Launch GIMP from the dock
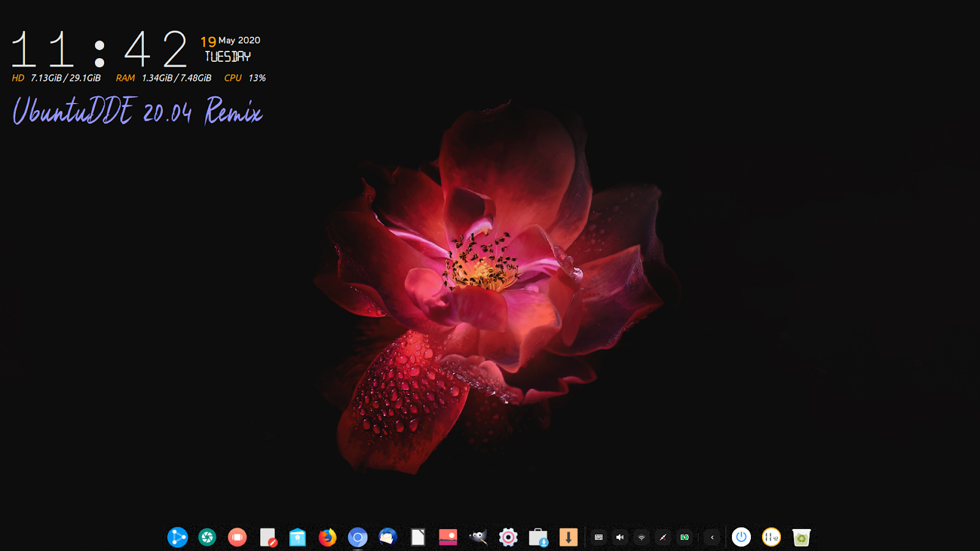 coord(478,538)
